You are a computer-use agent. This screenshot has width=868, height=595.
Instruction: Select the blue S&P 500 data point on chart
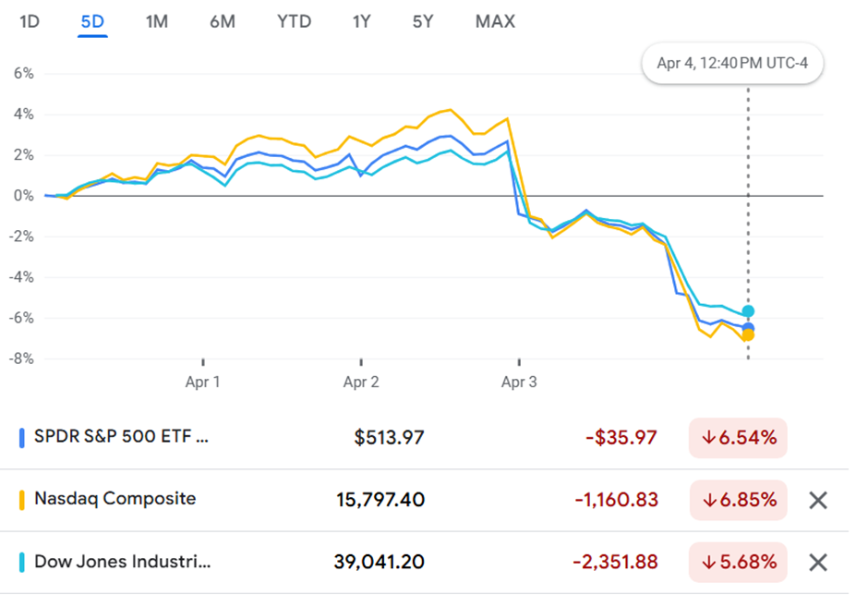pyautogui.click(x=748, y=328)
